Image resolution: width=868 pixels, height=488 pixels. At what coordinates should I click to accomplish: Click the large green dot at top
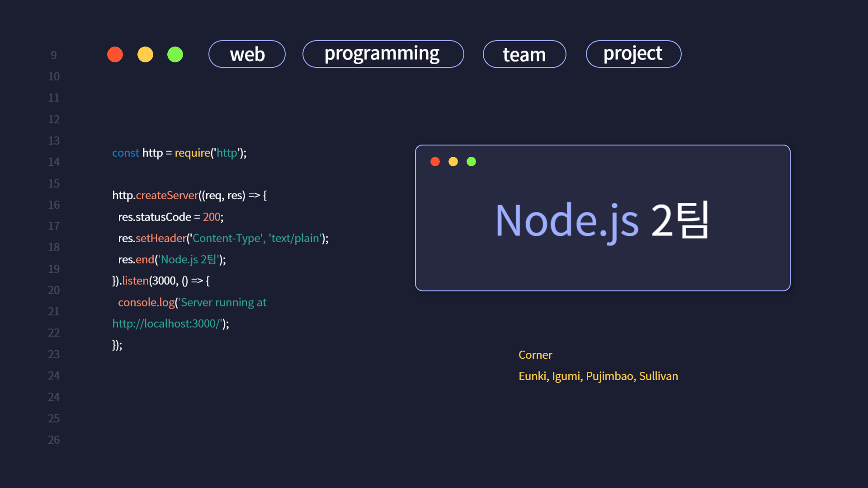tap(175, 54)
